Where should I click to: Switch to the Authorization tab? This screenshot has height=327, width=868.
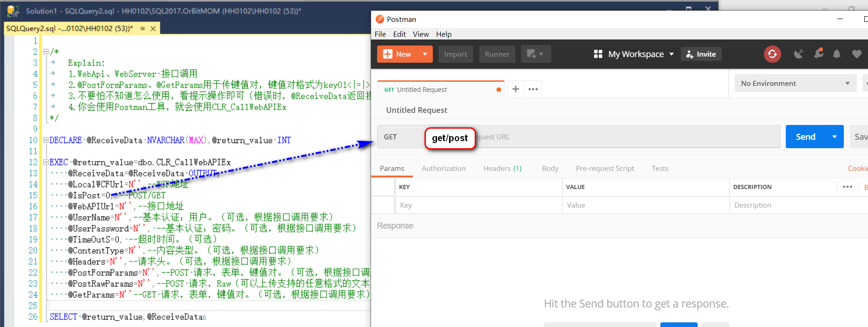point(444,168)
